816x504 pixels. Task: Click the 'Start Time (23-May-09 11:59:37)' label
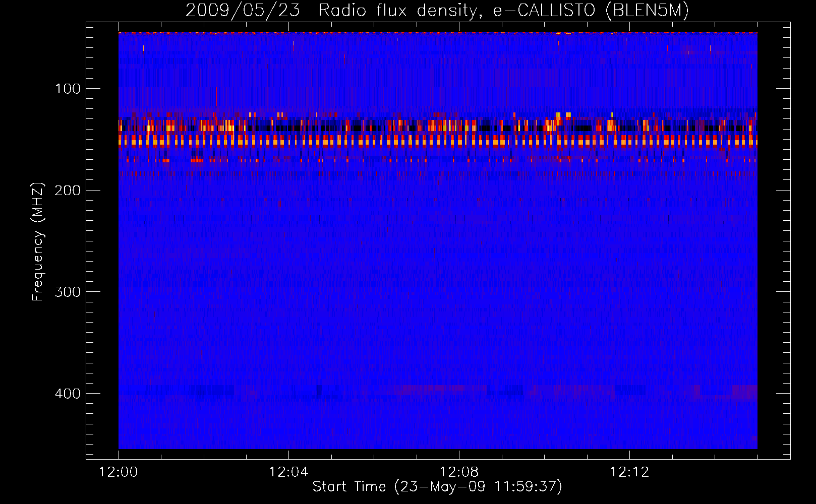click(x=437, y=487)
